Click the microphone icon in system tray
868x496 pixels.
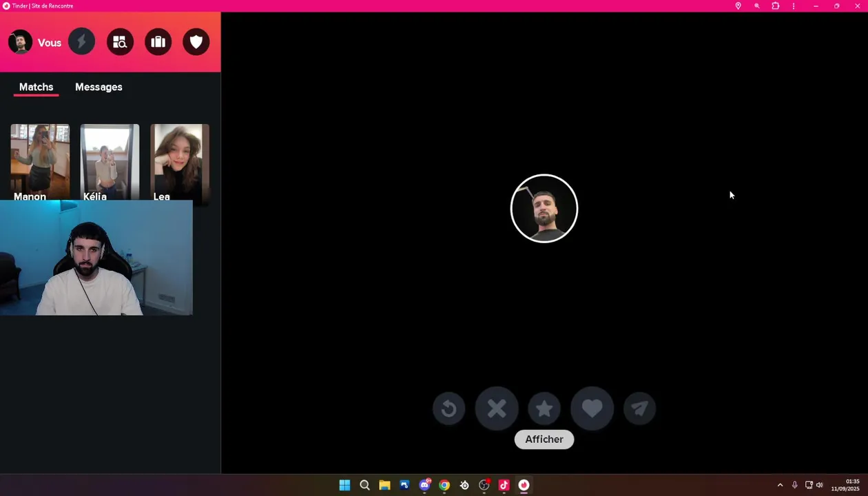pos(794,485)
